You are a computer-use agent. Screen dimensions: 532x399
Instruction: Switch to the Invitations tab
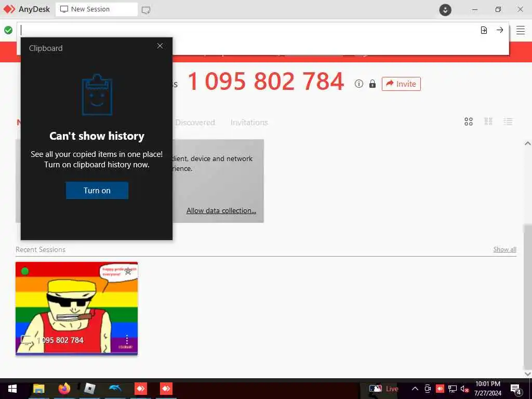point(249,123)
